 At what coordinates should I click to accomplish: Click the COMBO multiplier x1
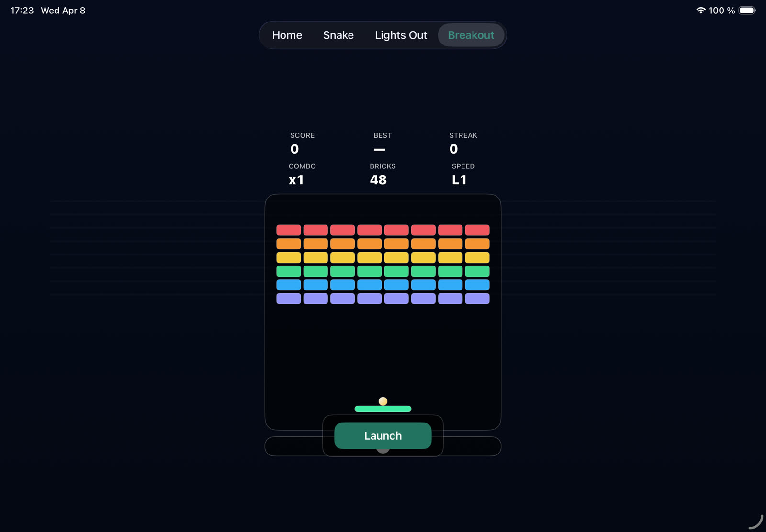296,180
